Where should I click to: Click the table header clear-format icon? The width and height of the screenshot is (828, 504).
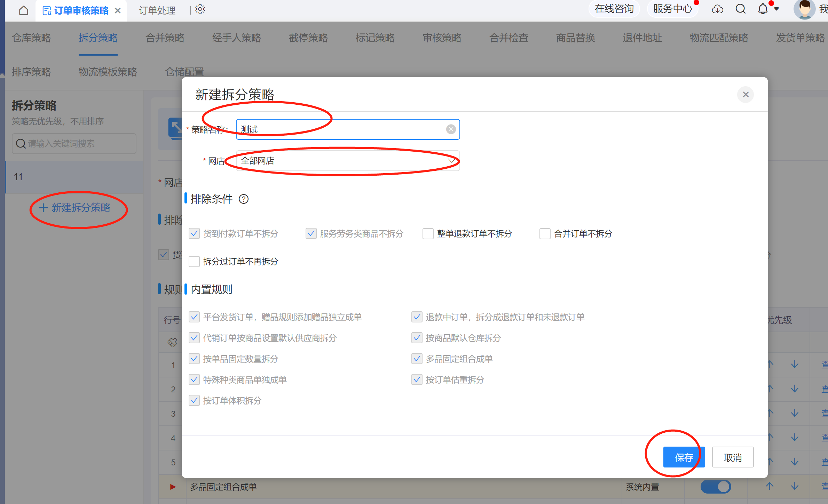[x=172, y=343]
